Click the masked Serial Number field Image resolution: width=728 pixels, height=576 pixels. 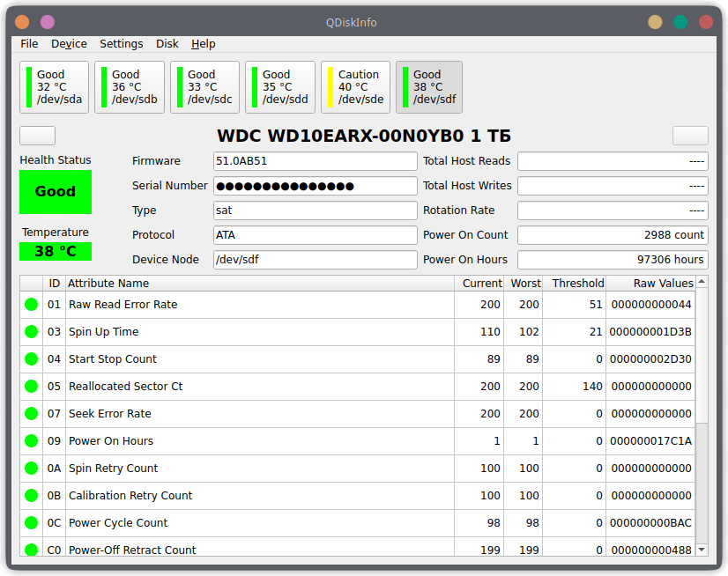(316, 186)
